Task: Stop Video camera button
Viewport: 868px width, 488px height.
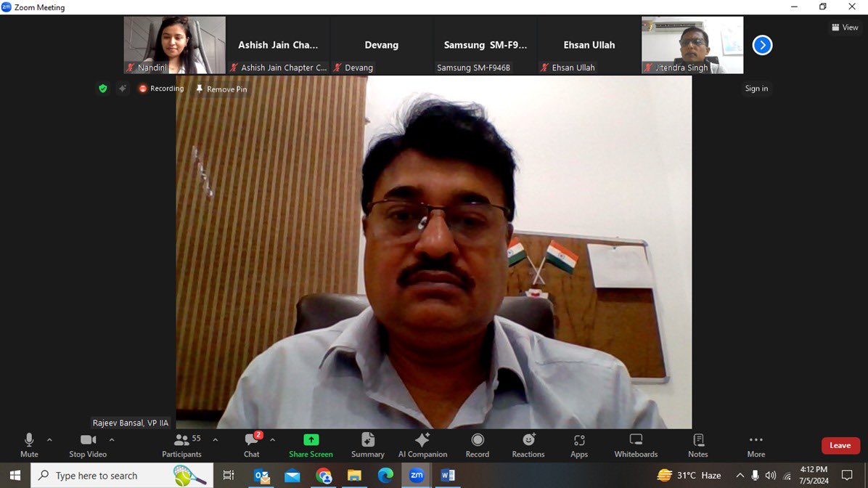Action: coord(88,445)
